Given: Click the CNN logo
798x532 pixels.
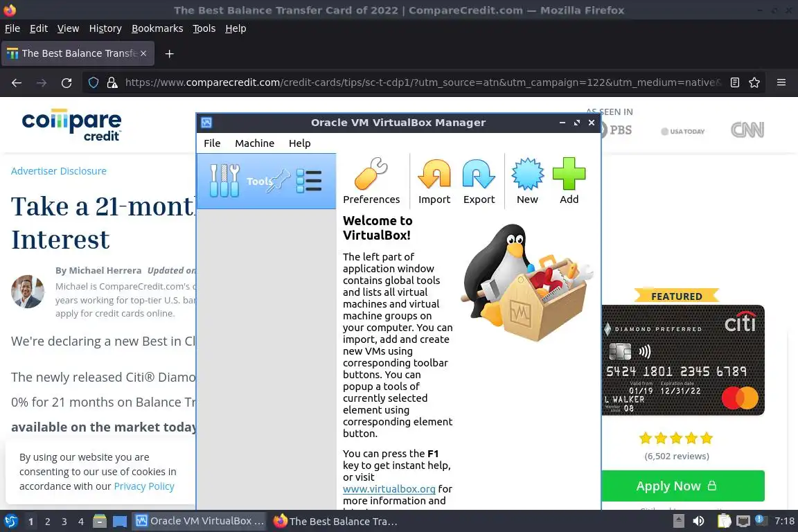Looking at the screenshot, I should [747, 130].
